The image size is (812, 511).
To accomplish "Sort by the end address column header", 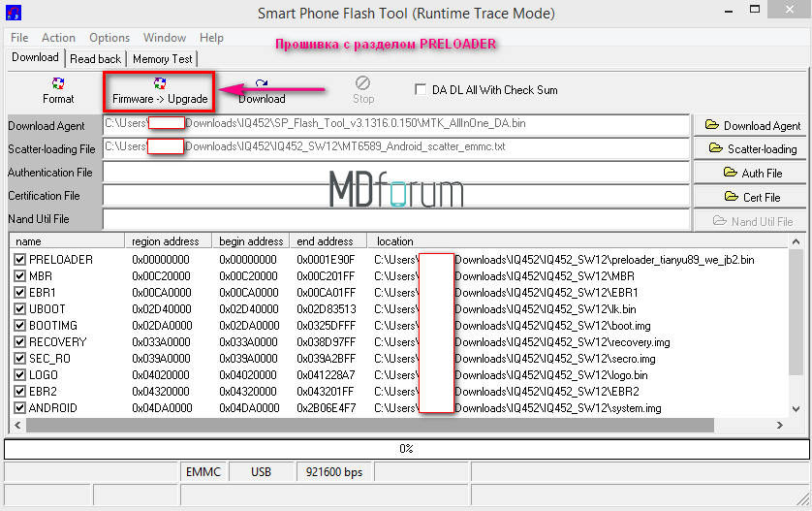I will tap(328, 241).
